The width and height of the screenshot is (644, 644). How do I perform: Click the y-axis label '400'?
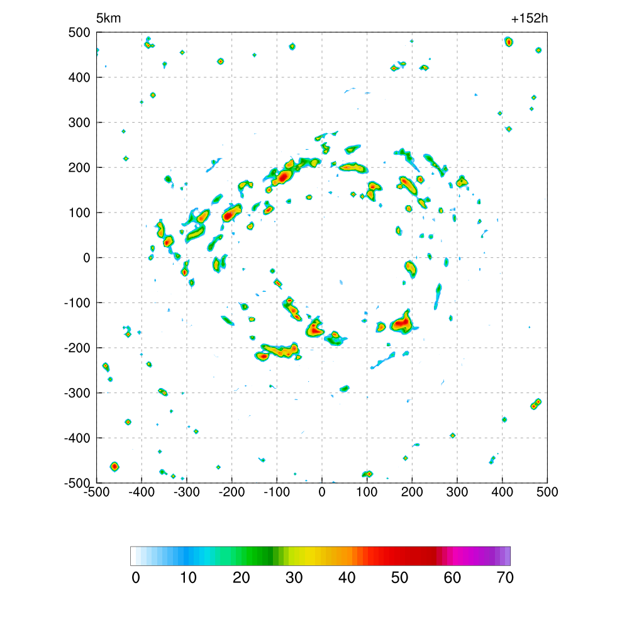[79, 77]
